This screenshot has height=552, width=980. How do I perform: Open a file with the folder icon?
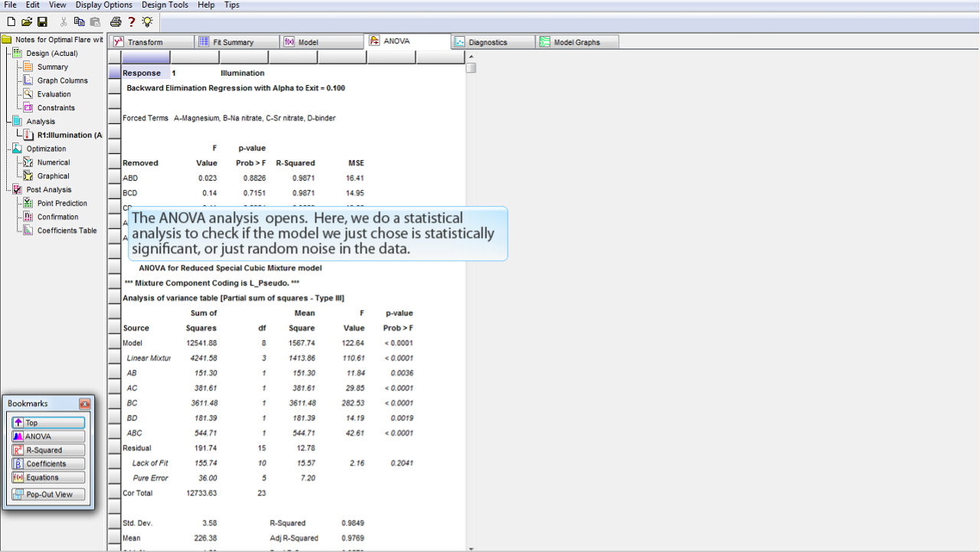pos(27,22)
